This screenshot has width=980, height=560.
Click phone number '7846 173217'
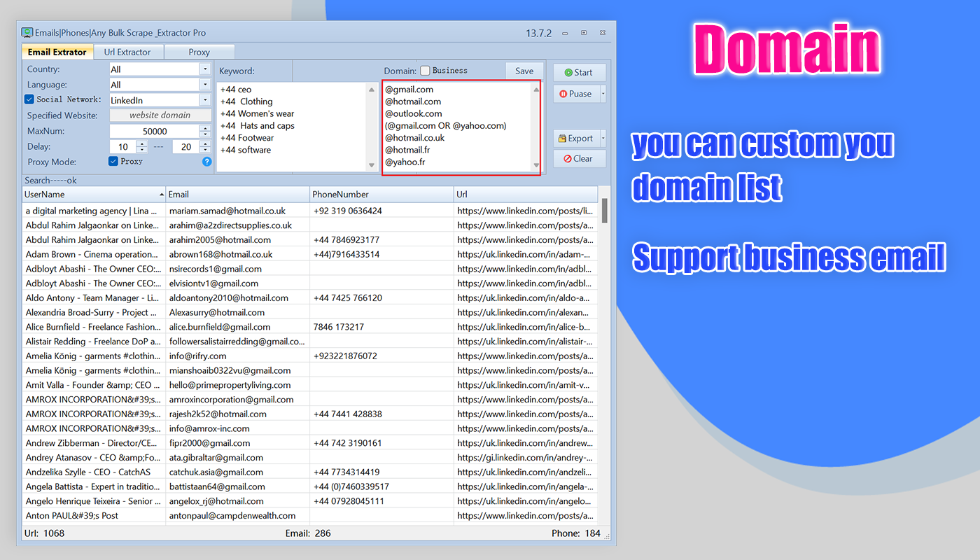pos(339,327)
